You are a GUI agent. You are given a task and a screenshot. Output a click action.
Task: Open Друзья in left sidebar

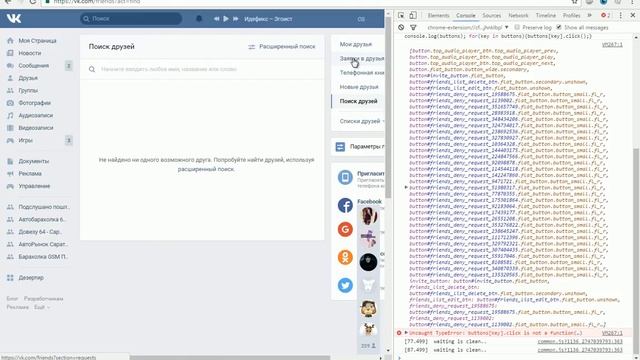28,78
